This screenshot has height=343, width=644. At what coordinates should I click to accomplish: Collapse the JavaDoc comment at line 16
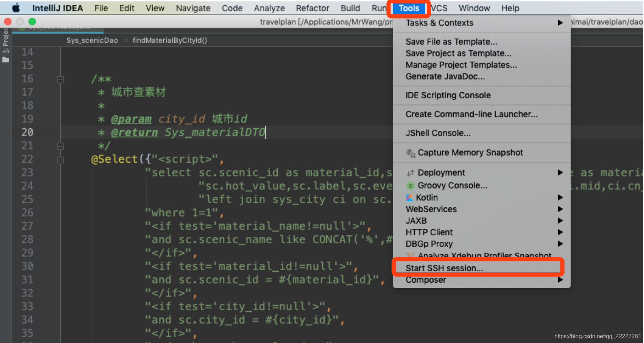point(60,79)
